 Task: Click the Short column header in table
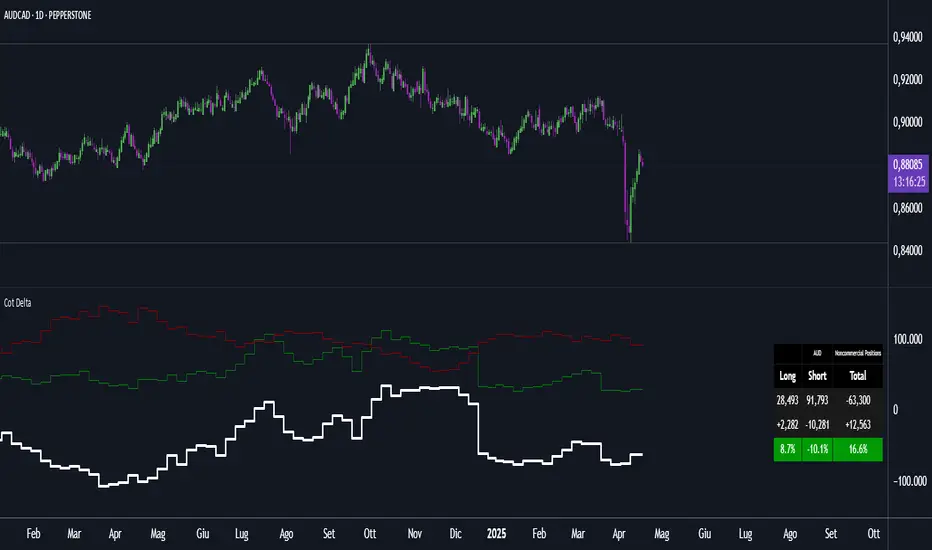click(817, 376)
